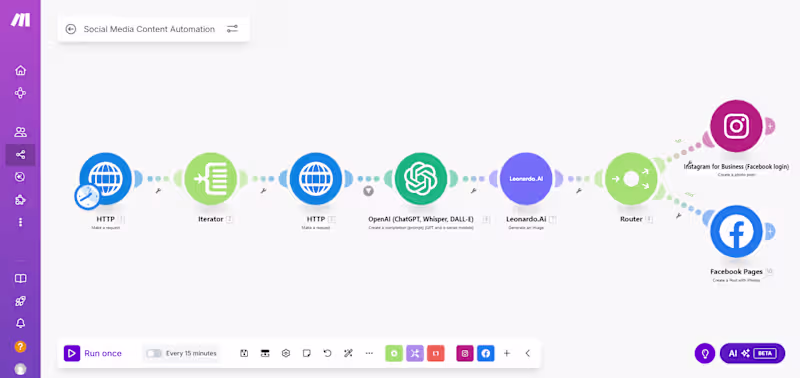The image size is (800, 378).
Task: Open Scenario settings gear icon in the toolbar
Action: tap(286, 353)
